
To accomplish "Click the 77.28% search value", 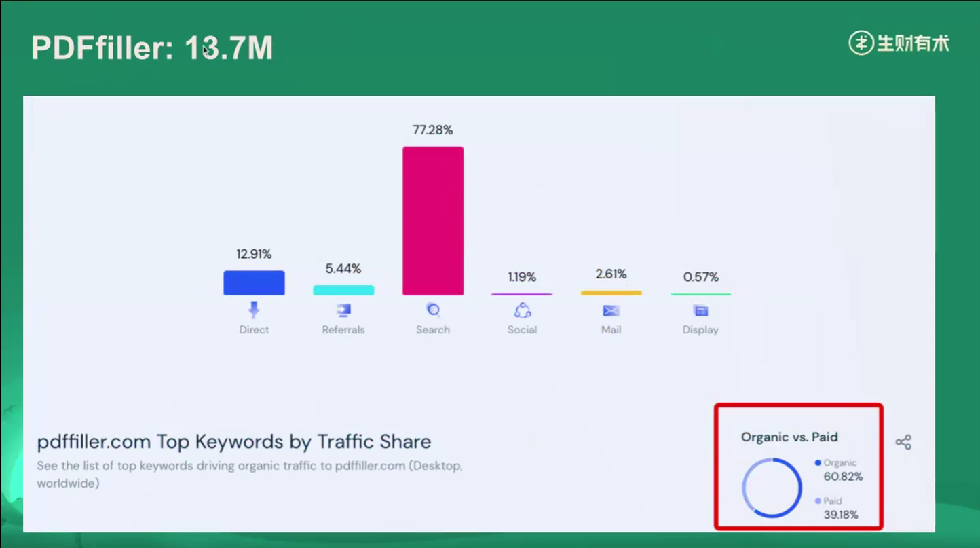I will [433, 130].
